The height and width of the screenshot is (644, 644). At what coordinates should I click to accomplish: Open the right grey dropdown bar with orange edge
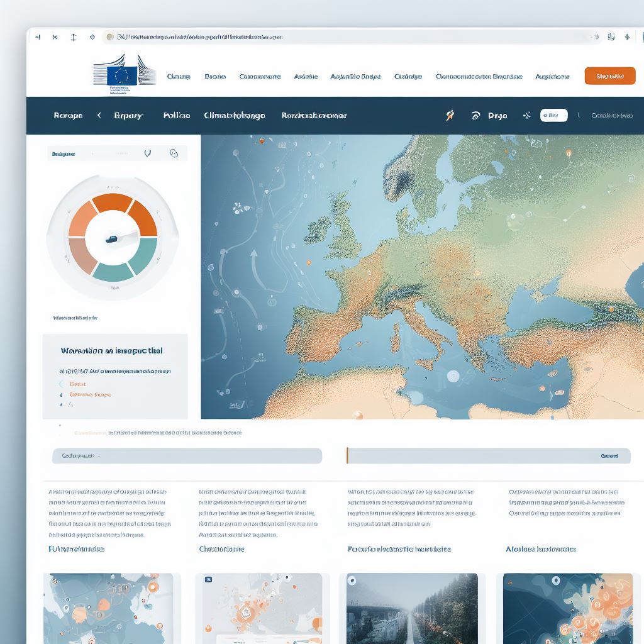click(488, 456)
